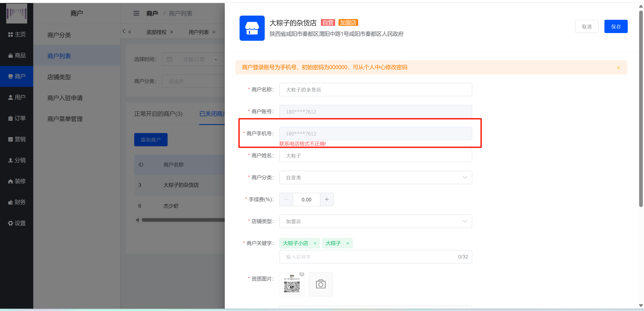Viewport: 644px width, 311px height.
Task: Open the 订单 orders sidebar item
Action: 16,118
